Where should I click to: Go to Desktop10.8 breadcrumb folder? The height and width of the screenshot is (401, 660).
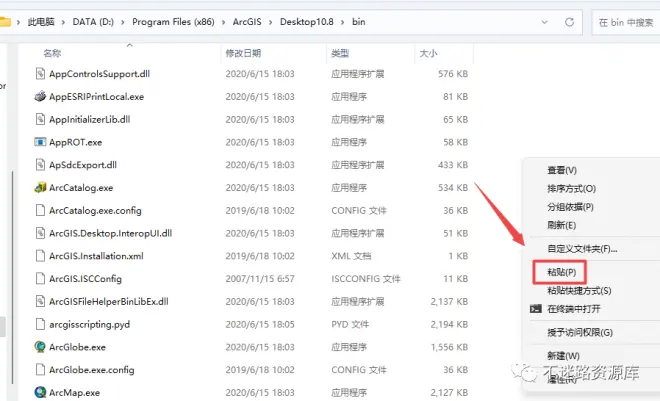306,22
